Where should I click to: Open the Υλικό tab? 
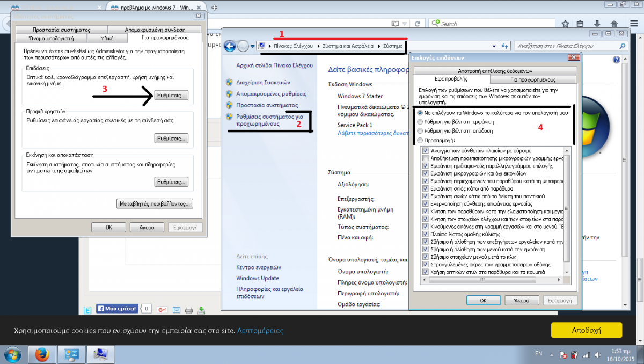tap(107, 38)
